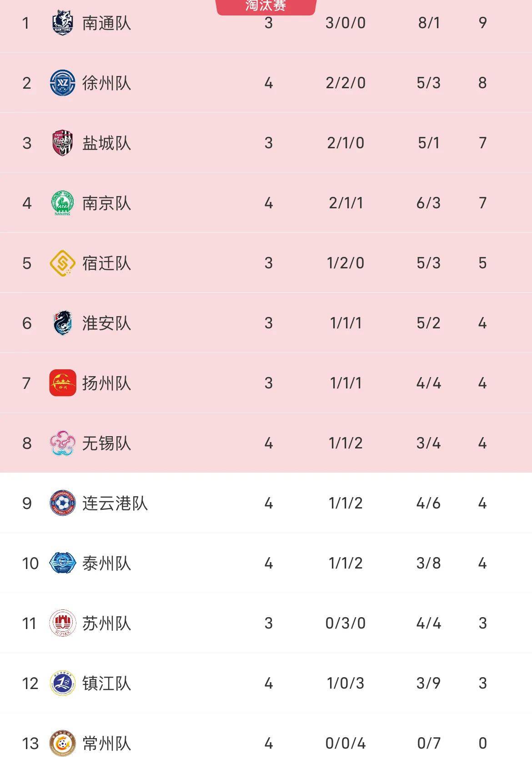Click the 8/1 goals cell for 南通队

[429, 23]
